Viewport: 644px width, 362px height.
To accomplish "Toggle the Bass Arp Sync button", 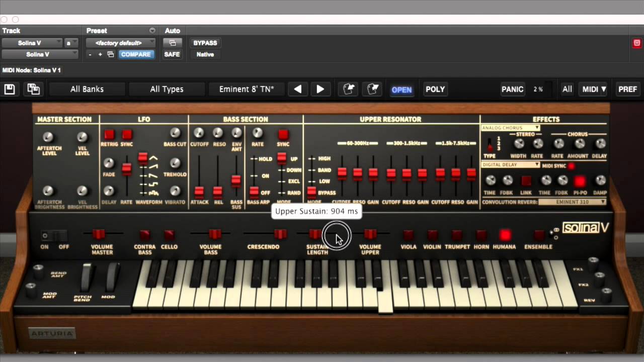I will 283,135.
